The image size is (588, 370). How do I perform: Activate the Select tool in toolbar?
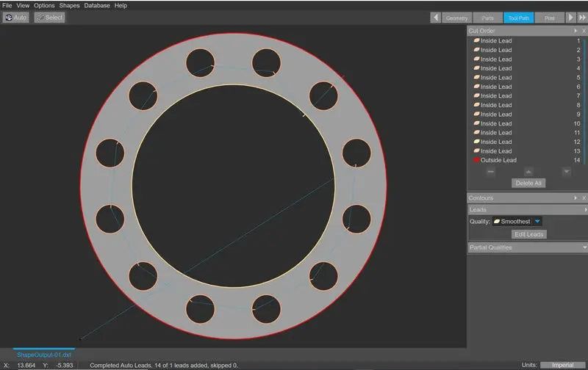pyautogui.click(x=49, y=18)
